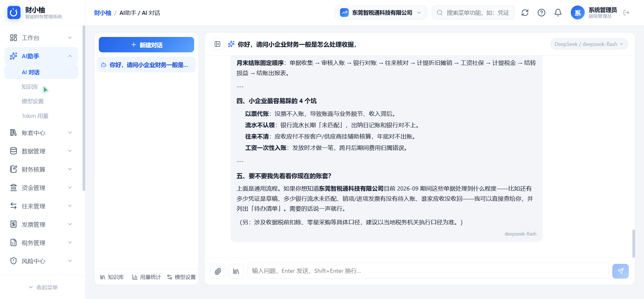
Task: Click the robot icon on conversation entry
Action: (x=103, y=65)
